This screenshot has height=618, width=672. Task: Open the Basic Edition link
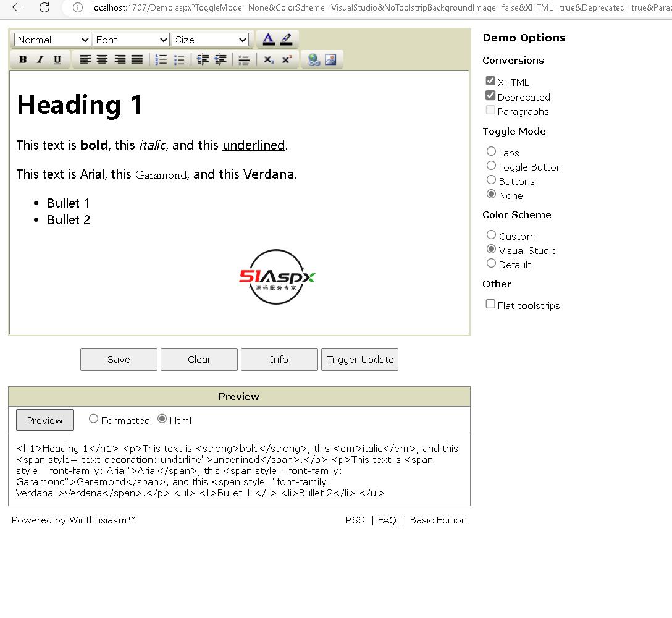coord(439,520)
